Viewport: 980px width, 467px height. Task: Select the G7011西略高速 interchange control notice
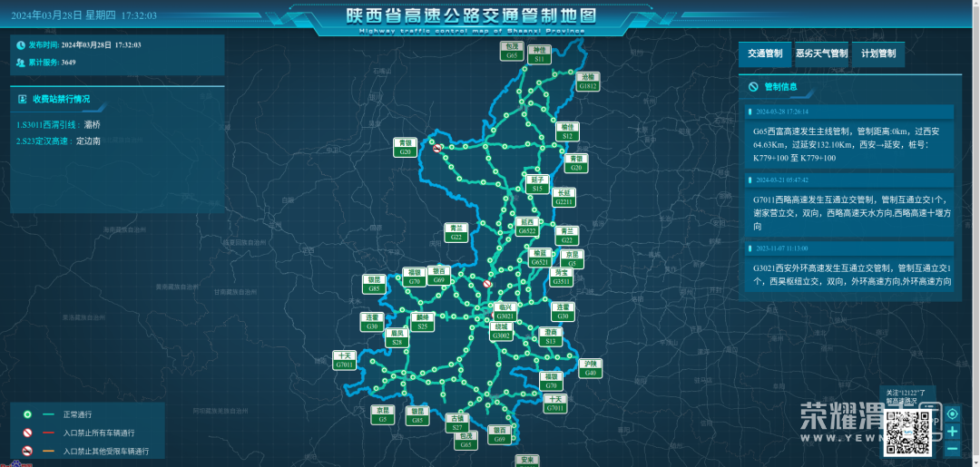852,212
